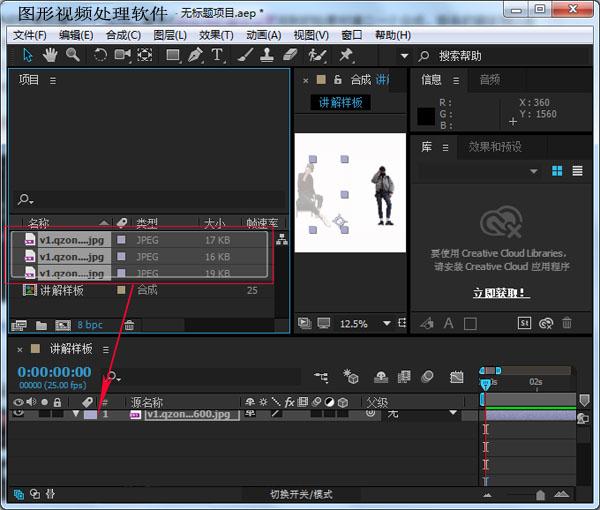The width and height of the screenshot is (600, 510).
Task: Select the Puppet Pin tool
Action: pos(346,55)
